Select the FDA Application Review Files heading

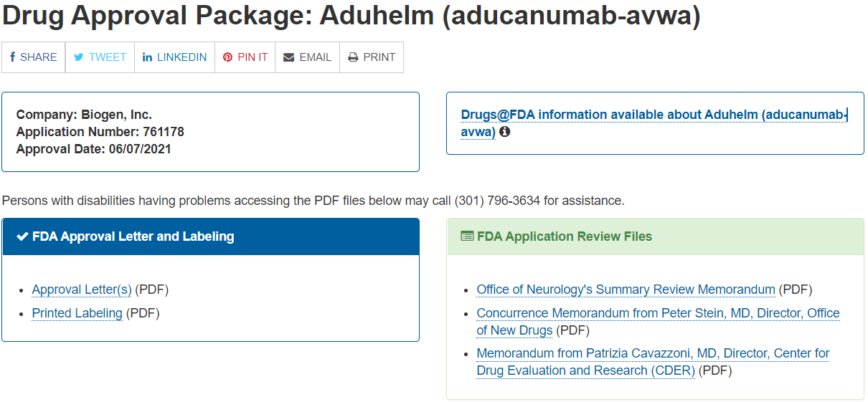tap(565, 236)
